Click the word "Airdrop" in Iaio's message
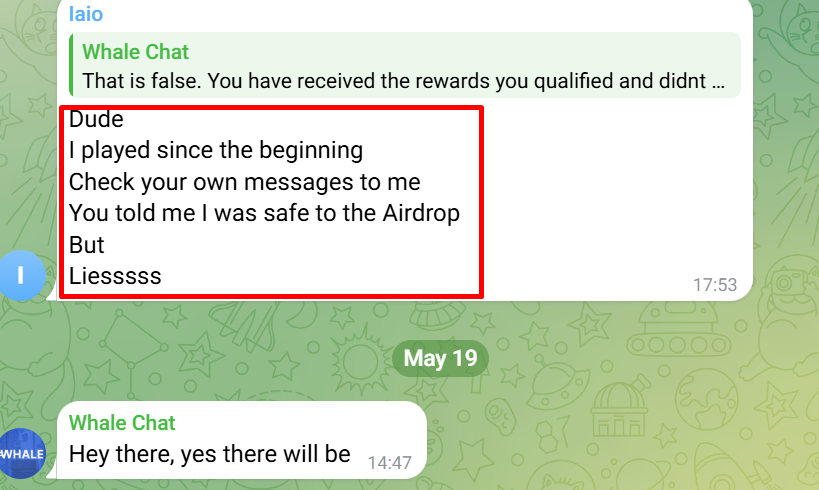The width and height of the screenshot is (819, 490). pos(421,213)
